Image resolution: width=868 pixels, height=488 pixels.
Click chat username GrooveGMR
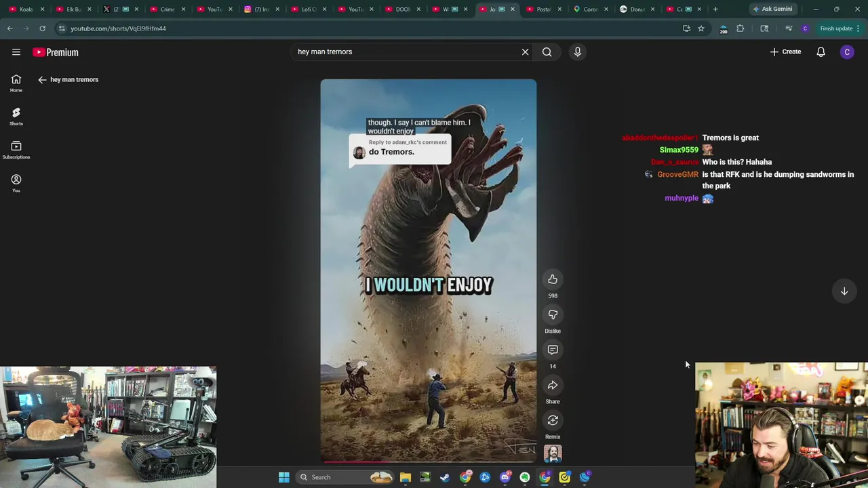pyautogui.click(x=677, y=175)
